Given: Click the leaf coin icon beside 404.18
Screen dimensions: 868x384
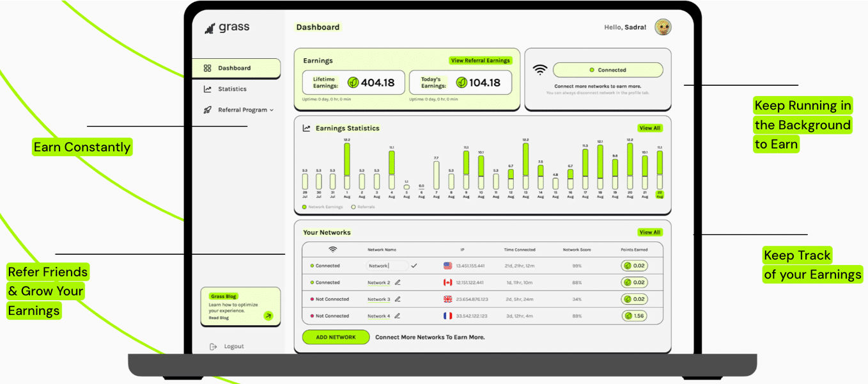Looking at the screenshot, I should (353, 83).
